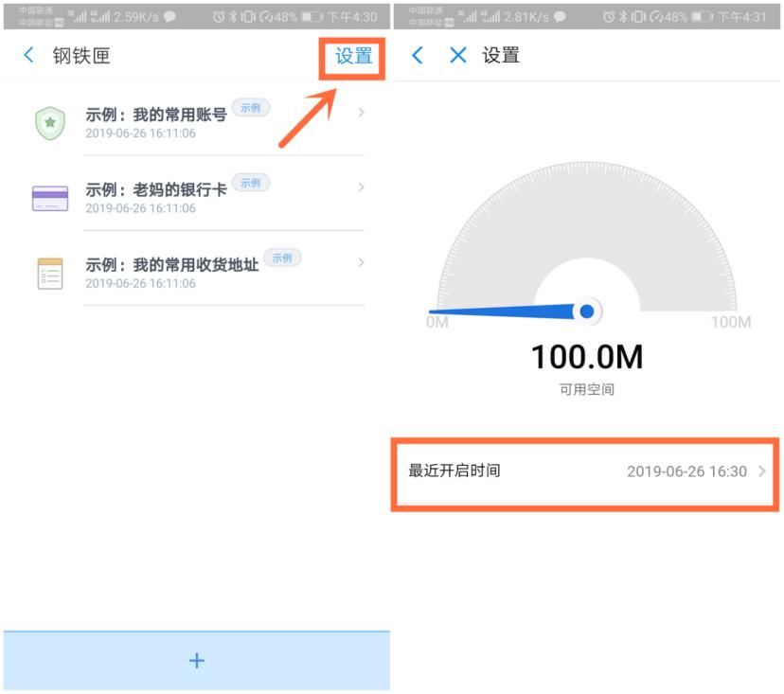Select the 钢铁匣 title bar
The width and height of the screenshot is (784, 694).
pos(82,55)
